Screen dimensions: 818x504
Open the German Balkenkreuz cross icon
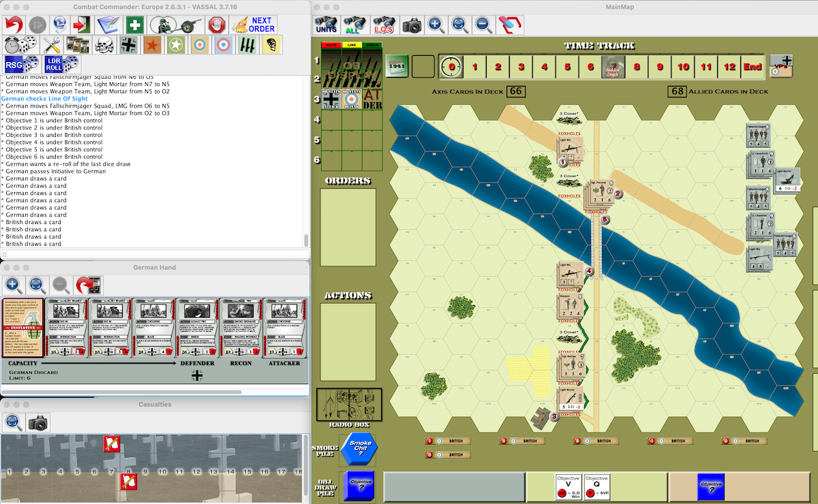(x=127, y=45)
